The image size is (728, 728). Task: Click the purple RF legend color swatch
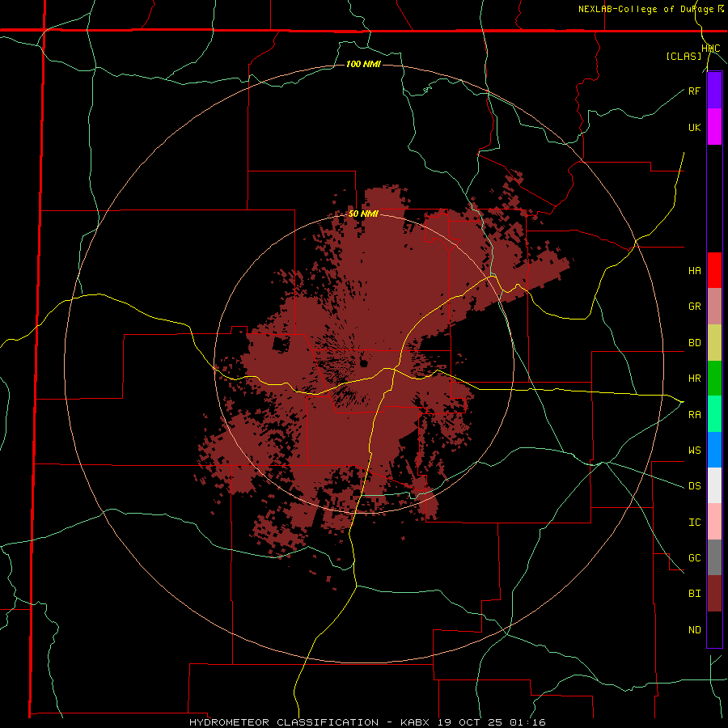tap(714, 91)
